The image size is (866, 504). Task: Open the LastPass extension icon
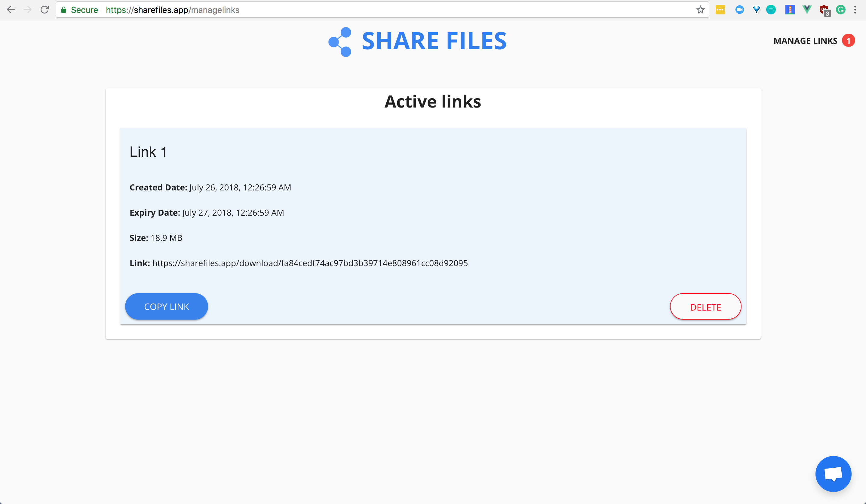click(x=721, y=10)
